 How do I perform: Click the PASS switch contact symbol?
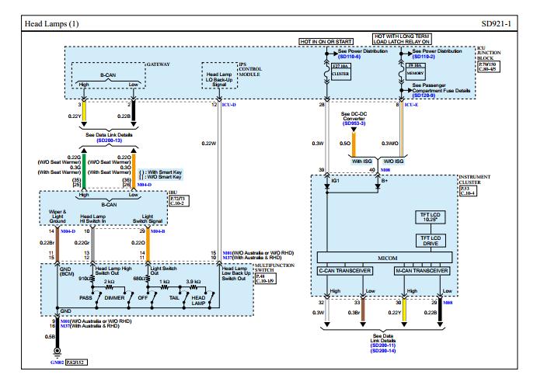tap(99, 299)
